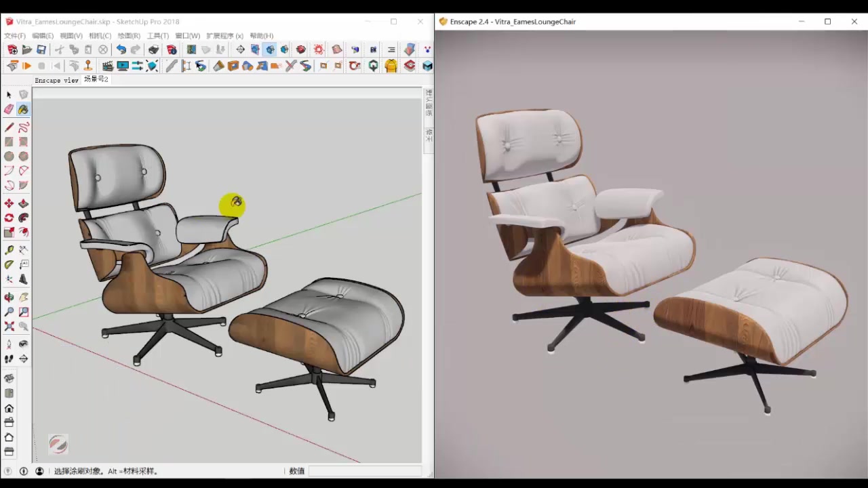Screen dimensions: 868x488
Task: Select the Paint Bucket tool in the left toolbar
Action: pyautogui.click(x=23, y=109)
